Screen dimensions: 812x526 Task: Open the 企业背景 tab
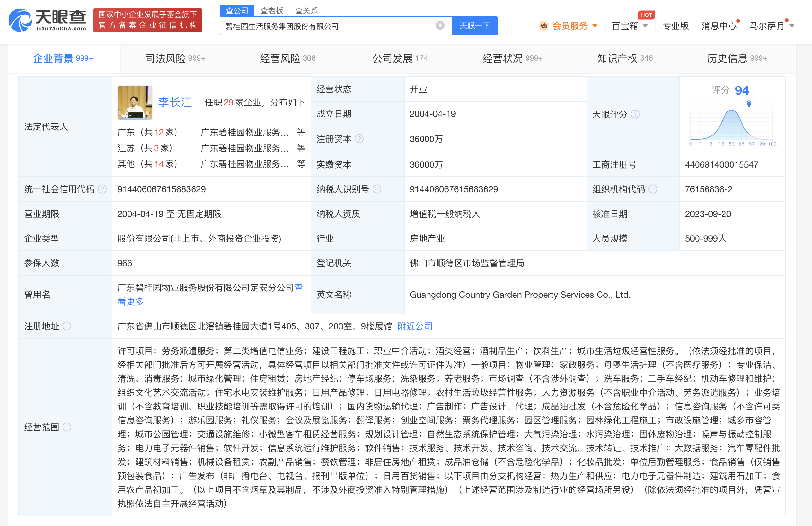point(63,58)
